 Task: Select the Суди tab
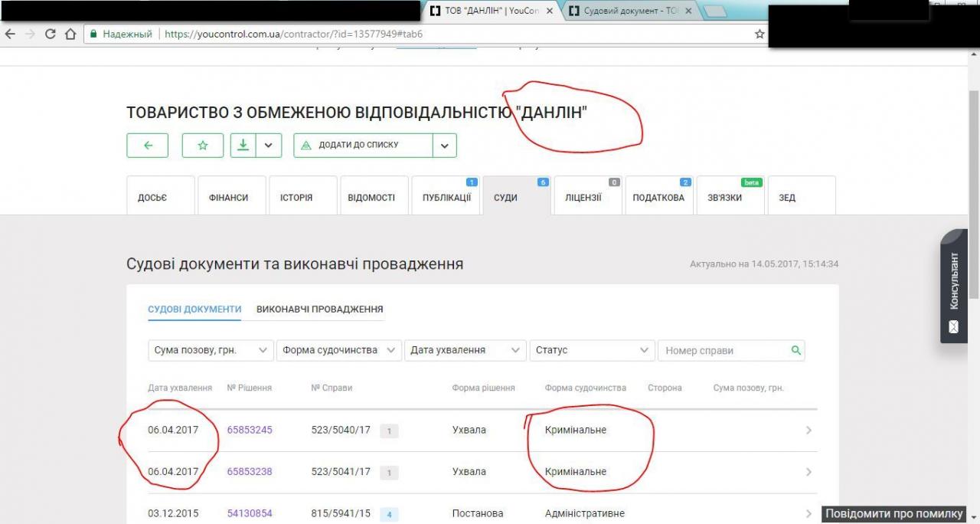pos(517,197)
